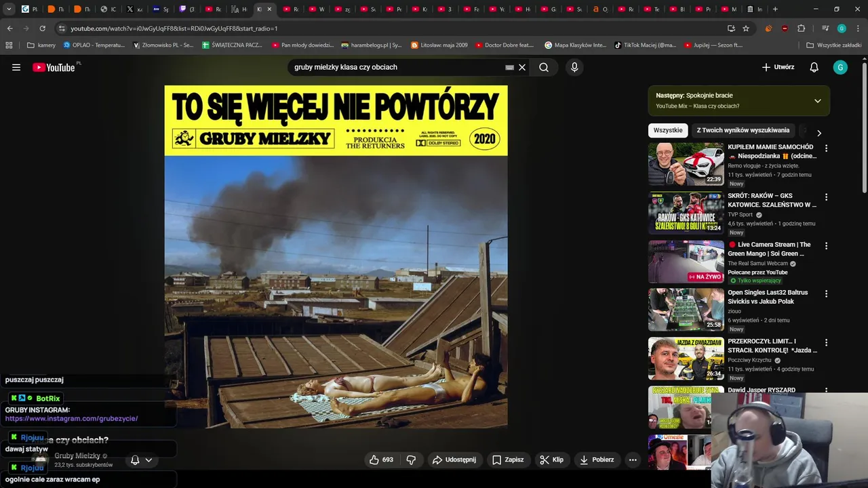Screen dimensions: 868x488
Task: Click the Klip button
Action: 551,460
